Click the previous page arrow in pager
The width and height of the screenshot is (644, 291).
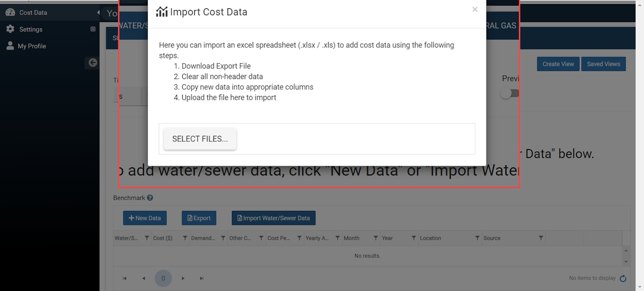pyautogui.click(x=144, y=279)
